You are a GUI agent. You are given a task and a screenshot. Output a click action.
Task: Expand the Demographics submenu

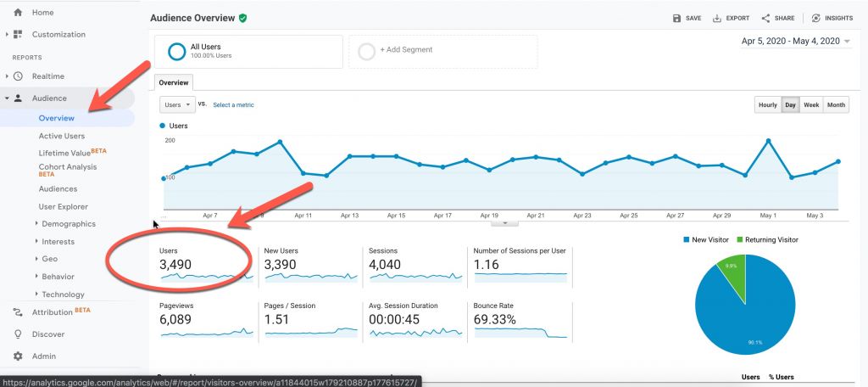click(x=36, y=224)
